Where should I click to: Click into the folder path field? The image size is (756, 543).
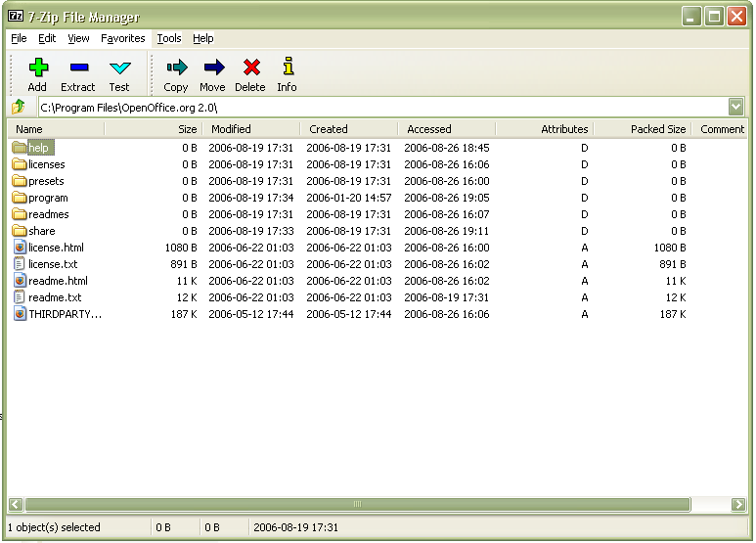[x=383, y=107]
